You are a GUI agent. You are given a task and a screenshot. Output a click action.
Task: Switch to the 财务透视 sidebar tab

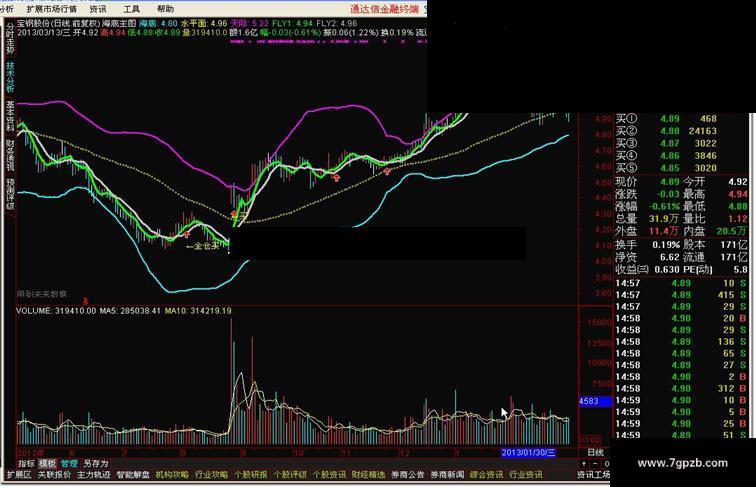[x=10, y=155]
